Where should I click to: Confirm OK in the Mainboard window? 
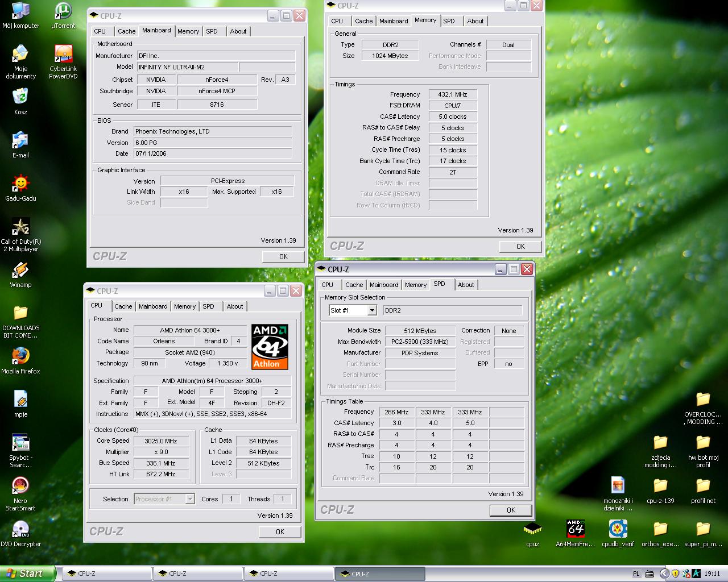click(283, 257)
